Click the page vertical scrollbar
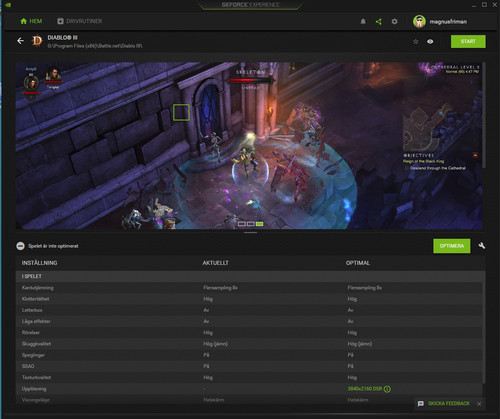Screen dimensions: 500x419 [484, 115]
